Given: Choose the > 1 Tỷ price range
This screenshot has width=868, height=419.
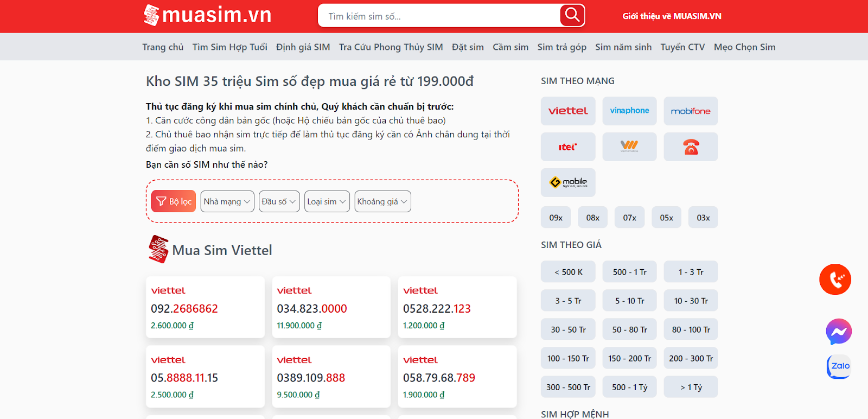Looking at the screenshot, I should [691, 387].
